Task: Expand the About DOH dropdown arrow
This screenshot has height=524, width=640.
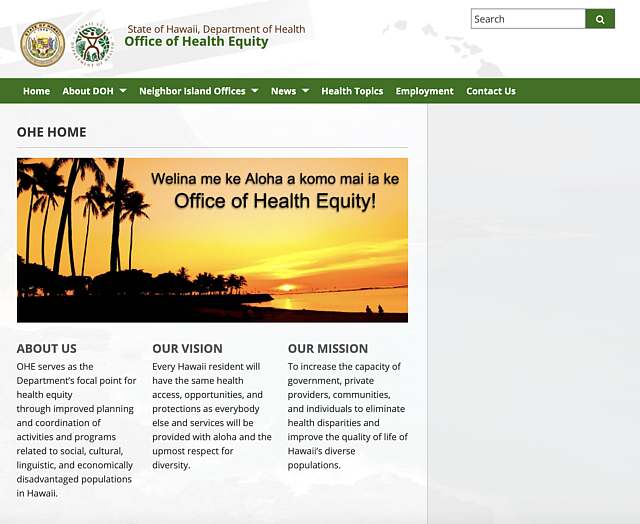Action: pyautogui.click(x=123, y=91)
